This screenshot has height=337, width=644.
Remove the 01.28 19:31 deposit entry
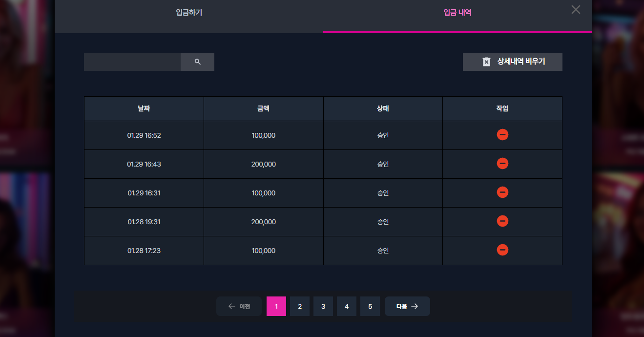[x=502, y=221]
